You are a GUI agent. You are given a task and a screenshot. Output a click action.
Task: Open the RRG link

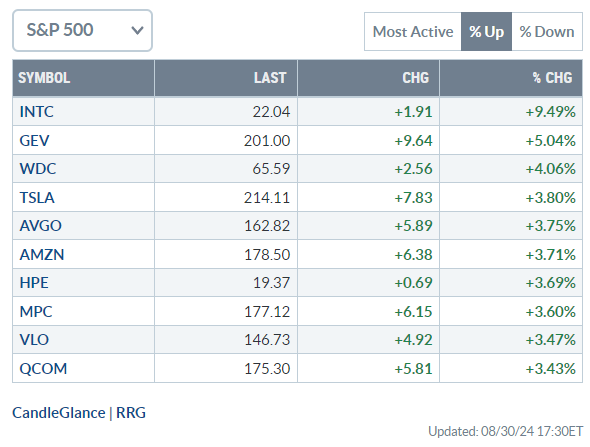131,413
